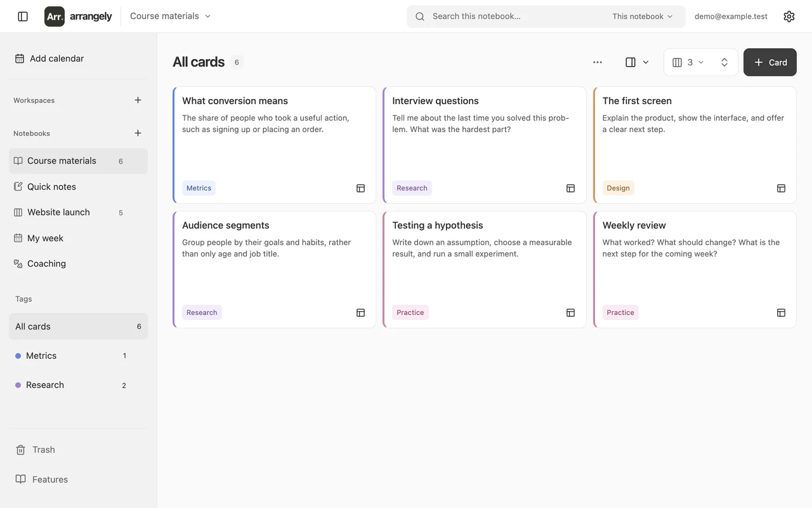
Task: Open the column count 3 dropdown
Action: coord(688,62)
